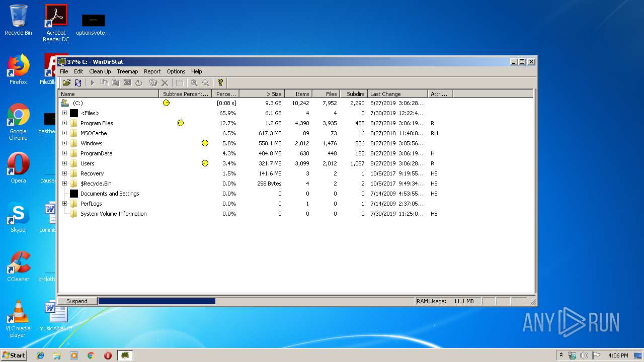Click the Command Prompt Here toolbar icon
The height and width of the screenshot is (362, 644).
[127, 82]
